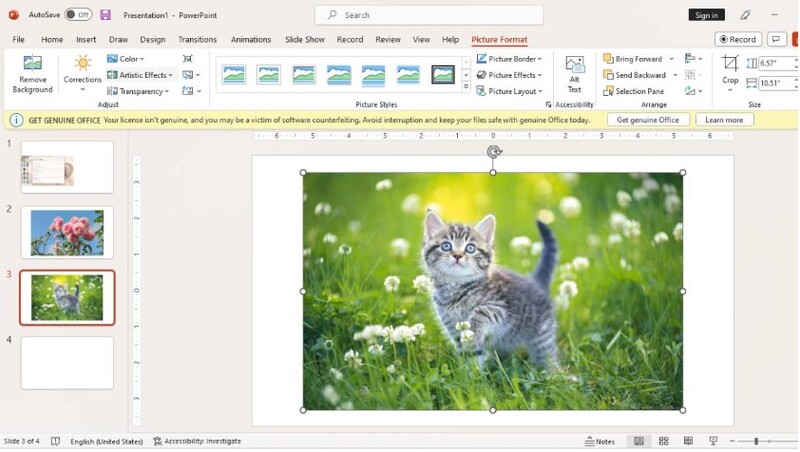
Task: Switch to Slide Sorter view
Action: click(x=664, y=441)
